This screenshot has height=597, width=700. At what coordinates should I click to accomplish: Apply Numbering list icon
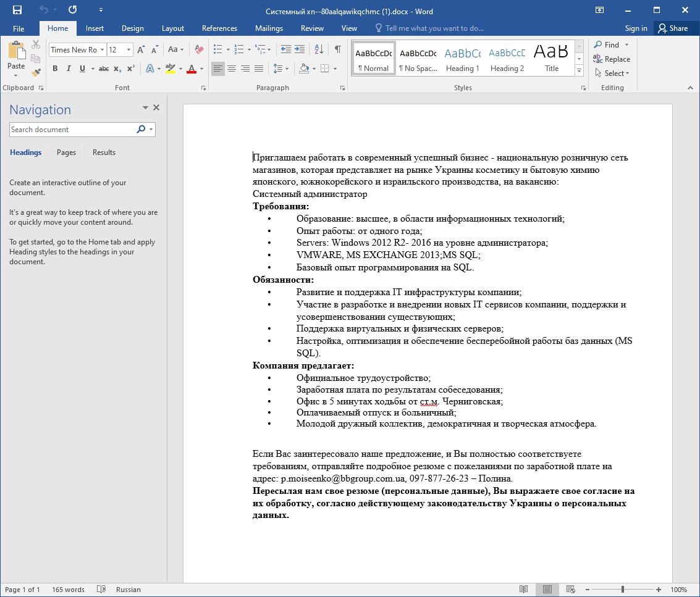[239, 49]
